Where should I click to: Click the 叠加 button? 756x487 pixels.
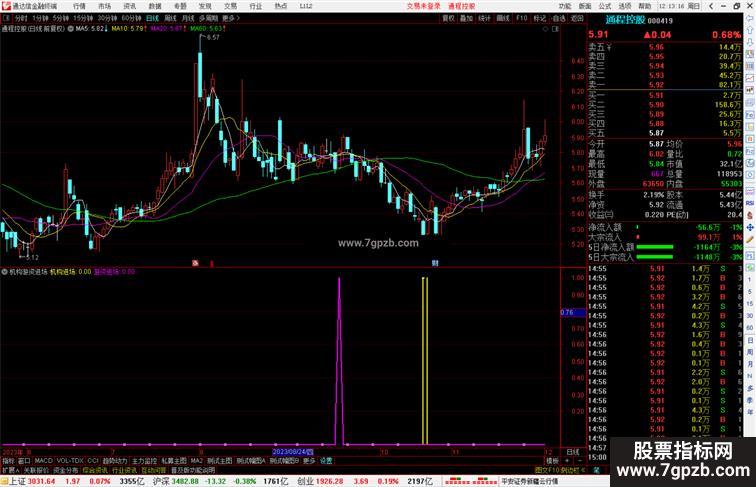[x=466, y=18]
